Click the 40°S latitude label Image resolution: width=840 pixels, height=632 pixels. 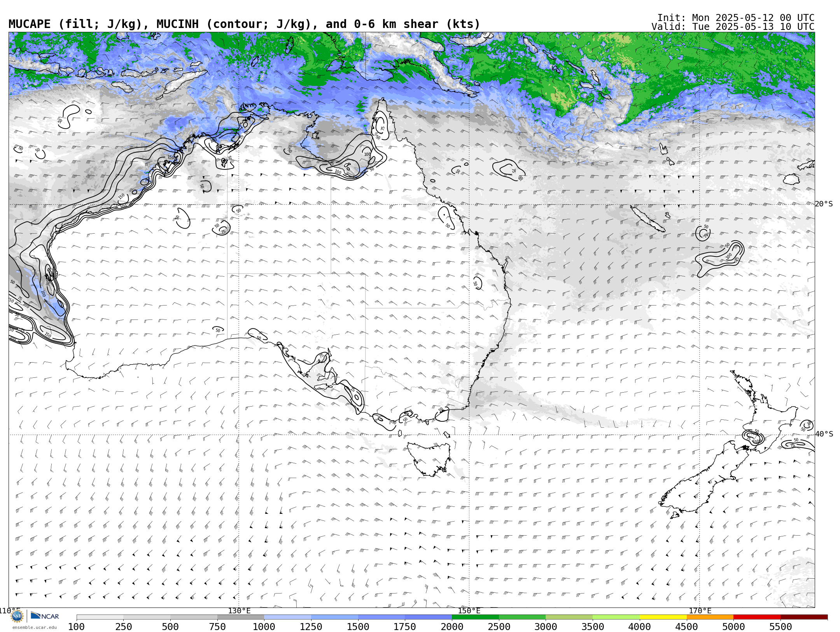(824, 434)
